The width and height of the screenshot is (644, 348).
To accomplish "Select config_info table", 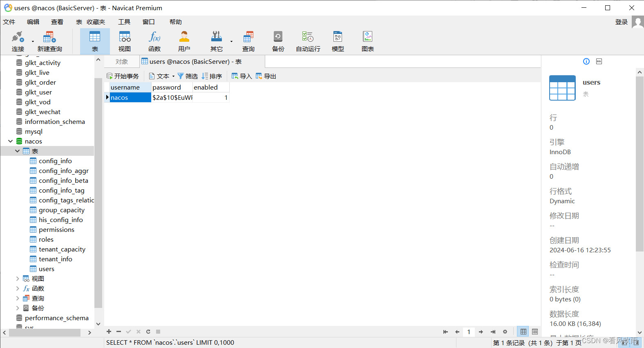I will 55,161.
